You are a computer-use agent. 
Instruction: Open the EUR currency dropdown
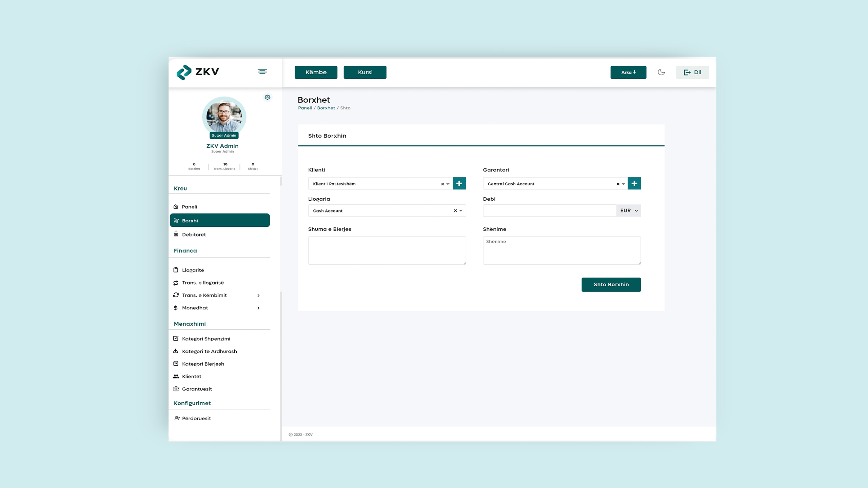629,210
